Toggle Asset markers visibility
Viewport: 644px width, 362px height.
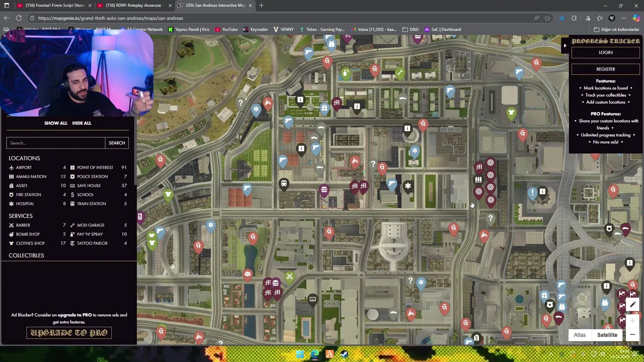click(37, 186)
